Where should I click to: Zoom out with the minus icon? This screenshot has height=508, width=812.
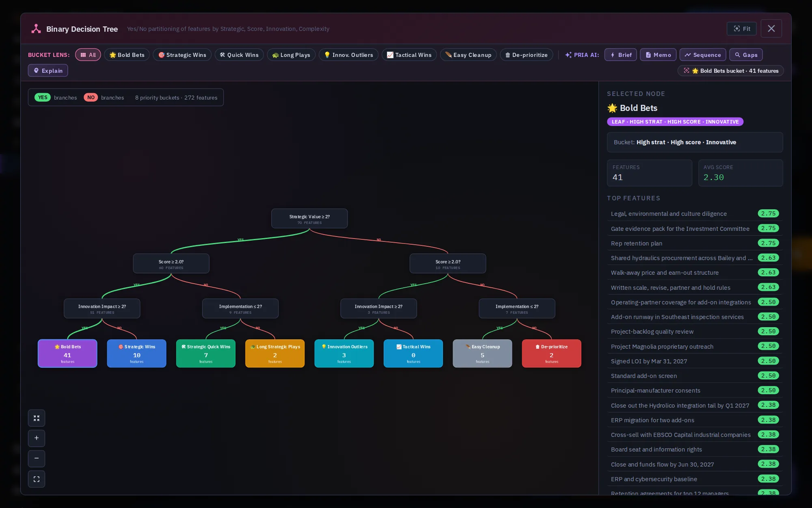[x=37, y=458]
